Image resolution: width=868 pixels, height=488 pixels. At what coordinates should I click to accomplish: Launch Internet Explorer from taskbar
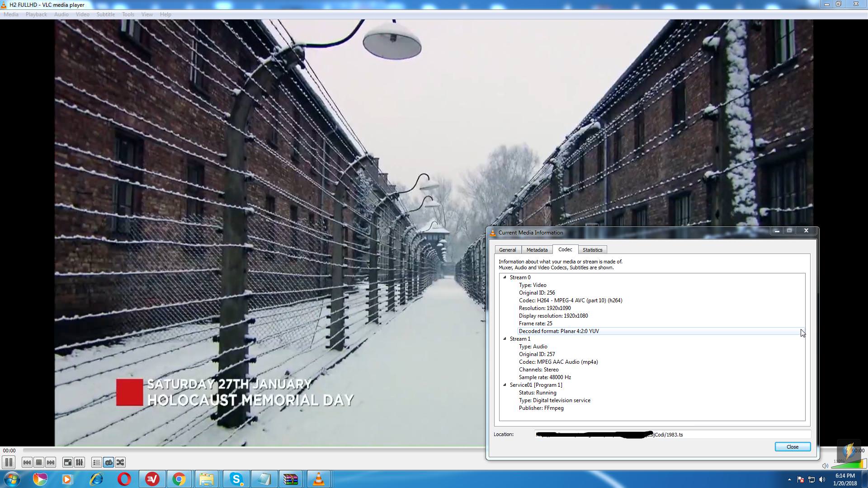click(96, 479)
